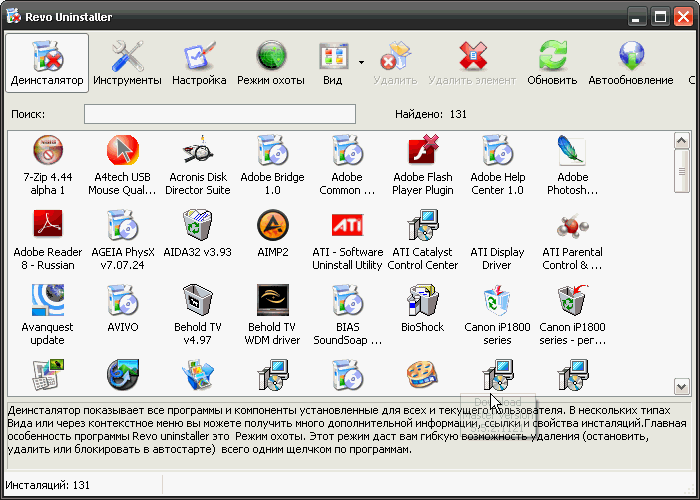Screen dimensions: 700x500
Task: Select the BioShock icon
Action: click(x=423, y=300)
